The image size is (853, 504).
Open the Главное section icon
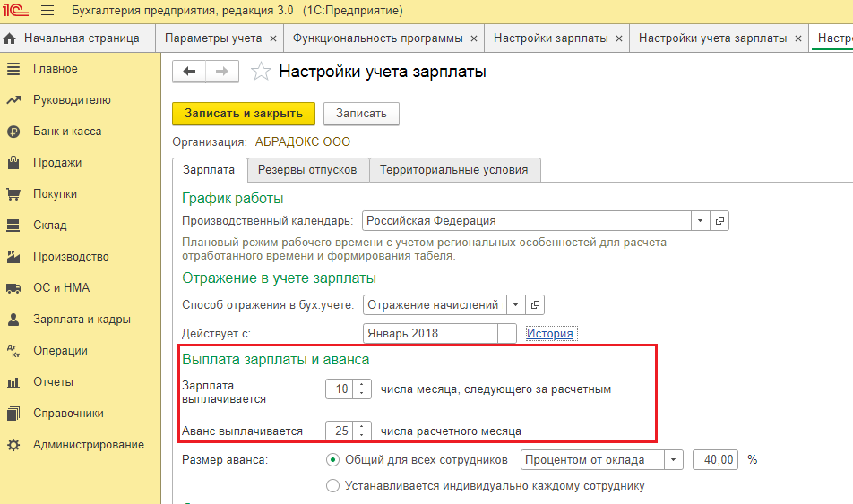(13, 69)
